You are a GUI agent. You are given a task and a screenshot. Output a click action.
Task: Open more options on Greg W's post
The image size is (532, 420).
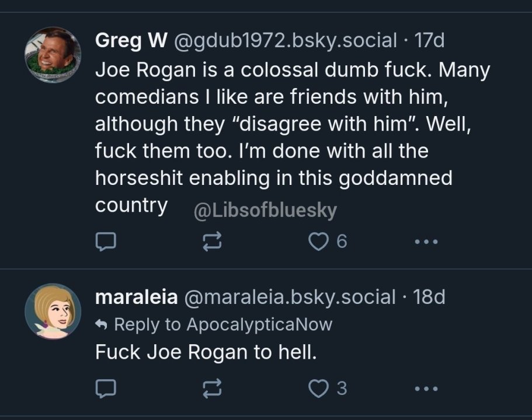coord(425,241)
